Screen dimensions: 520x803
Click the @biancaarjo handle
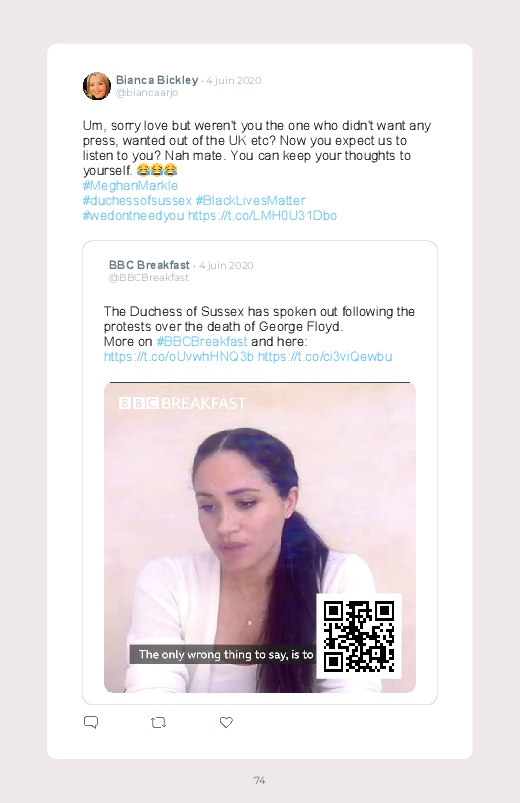click(147, 93)
